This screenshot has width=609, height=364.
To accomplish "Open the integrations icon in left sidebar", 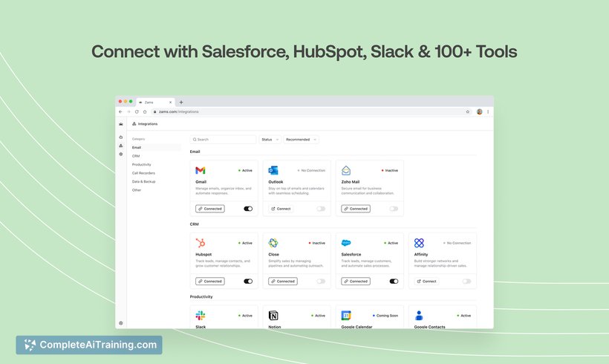I will point(121,146).
